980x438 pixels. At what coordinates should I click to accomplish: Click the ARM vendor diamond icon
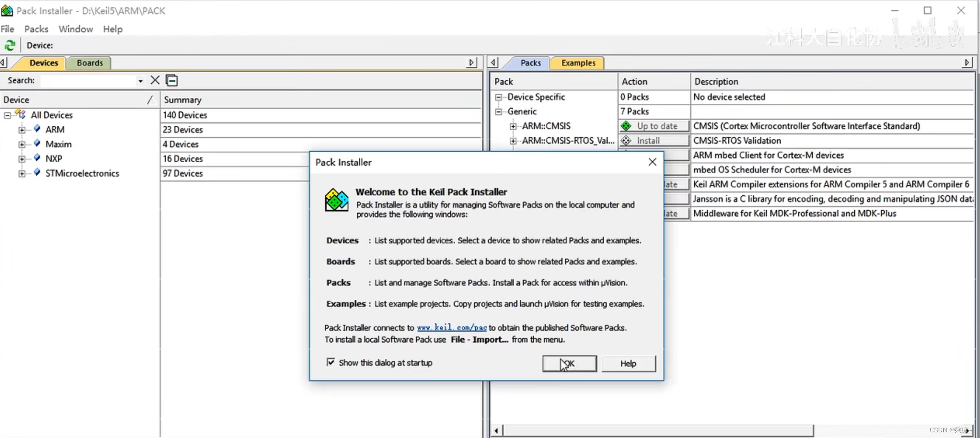[37, 129]
